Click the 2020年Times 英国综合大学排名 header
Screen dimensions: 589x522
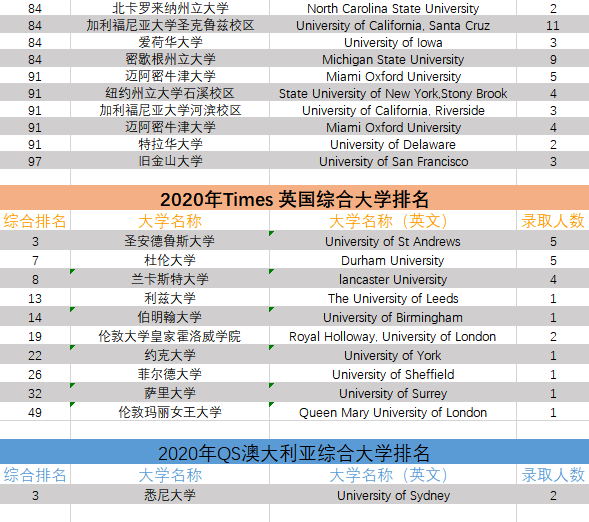[x=294, y=198]
